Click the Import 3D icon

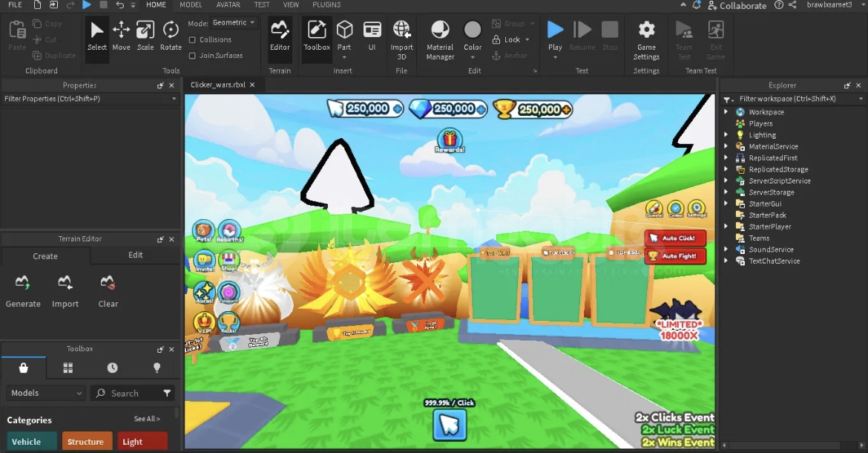coord(401,36)
